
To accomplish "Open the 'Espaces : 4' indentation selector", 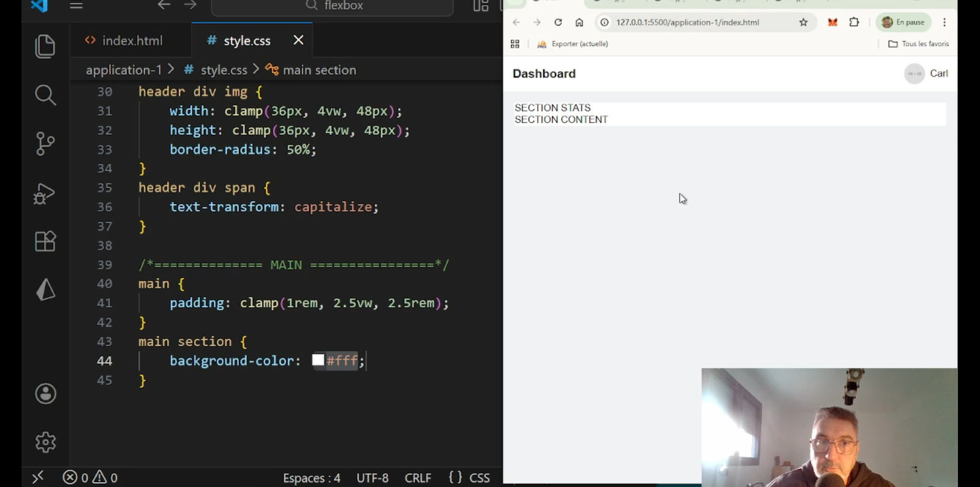I will click(311, 478).
